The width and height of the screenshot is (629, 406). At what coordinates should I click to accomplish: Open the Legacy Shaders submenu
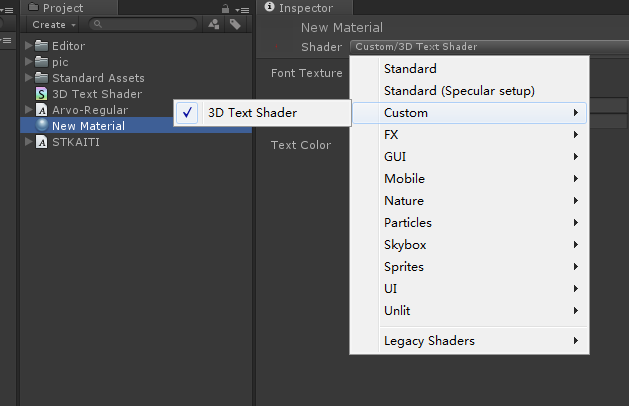[469, 341]
